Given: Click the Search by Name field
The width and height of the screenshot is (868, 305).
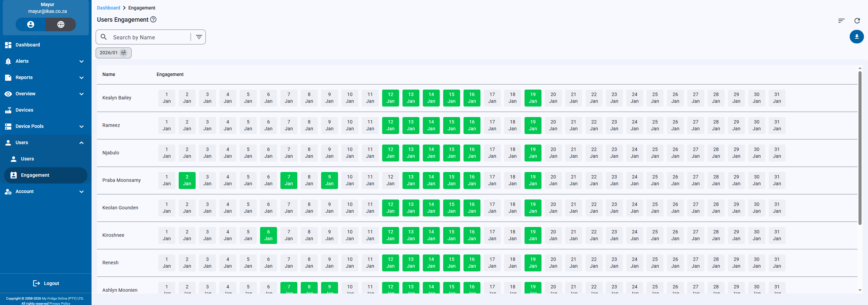Looking at the screenshot, I should tap(149, 37).
